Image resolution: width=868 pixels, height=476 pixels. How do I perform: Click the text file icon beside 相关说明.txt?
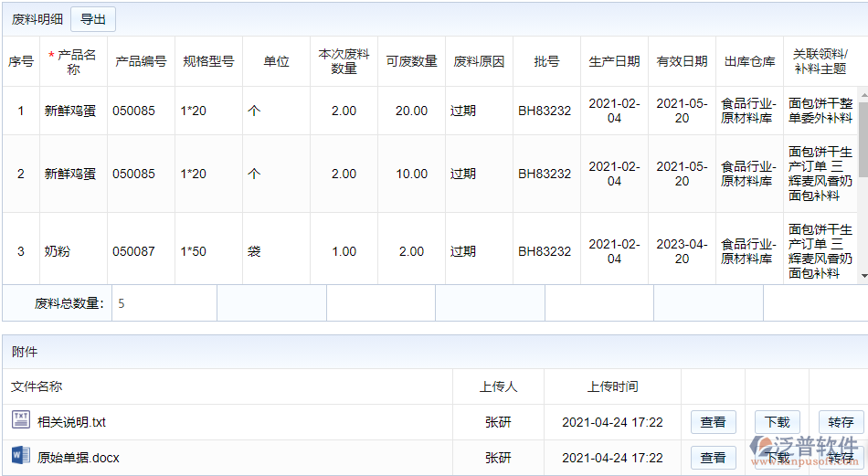[x=20, y=420]
